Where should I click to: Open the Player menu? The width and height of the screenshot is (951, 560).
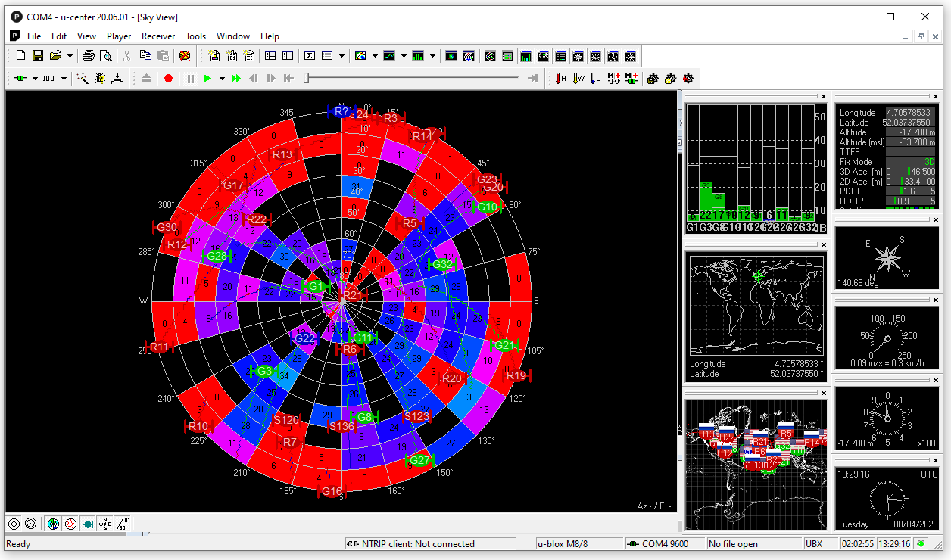(x=119, y=36)
